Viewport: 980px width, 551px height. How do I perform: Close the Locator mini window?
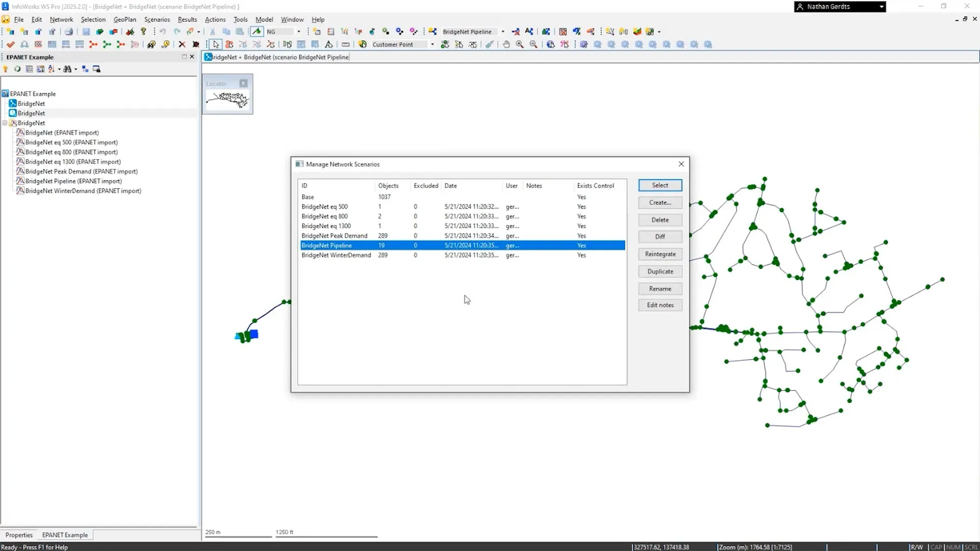pos(243,83)
